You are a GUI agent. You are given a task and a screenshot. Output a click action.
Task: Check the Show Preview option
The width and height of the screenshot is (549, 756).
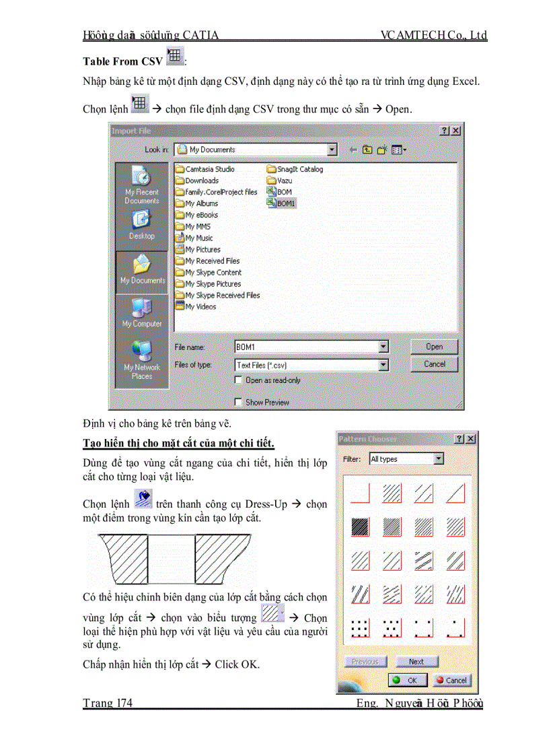[x=238, y=401]
